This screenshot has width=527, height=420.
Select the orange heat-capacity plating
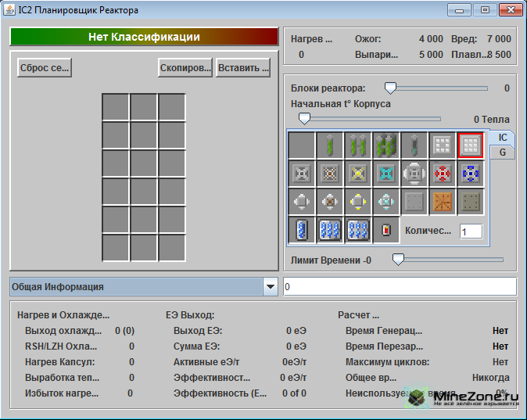coord(443,202)
